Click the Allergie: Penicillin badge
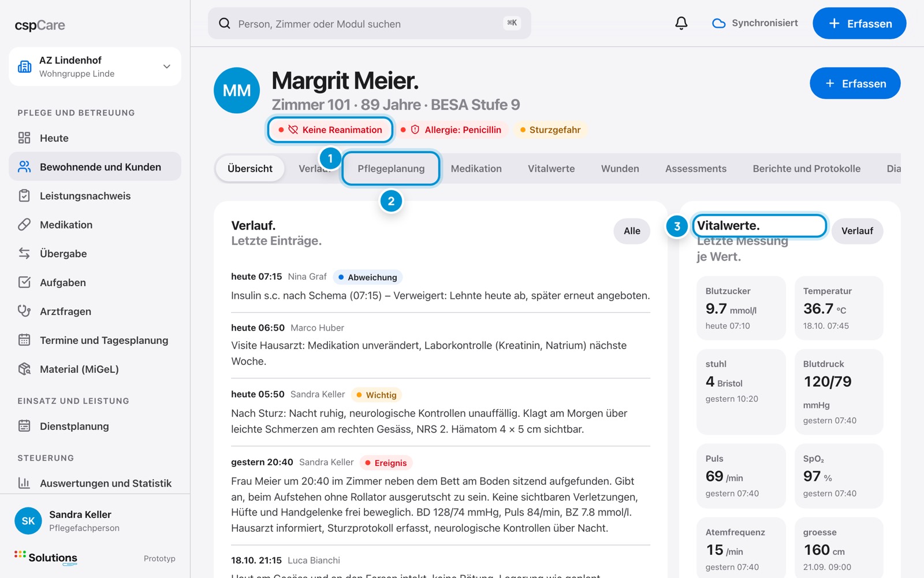This screenshot has height=578, width=924. click(x=452, y=129)
